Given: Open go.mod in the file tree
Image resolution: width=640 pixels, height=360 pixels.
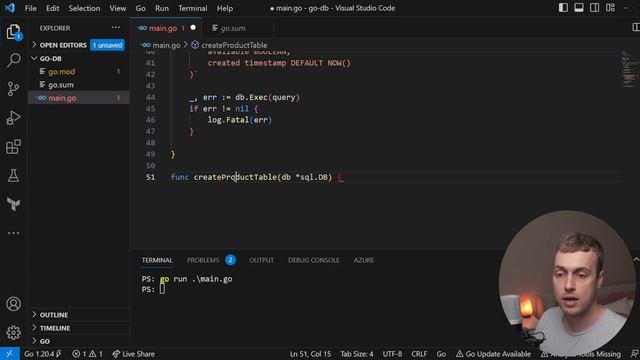Looking at the screenshot, I should coord(78,71).
